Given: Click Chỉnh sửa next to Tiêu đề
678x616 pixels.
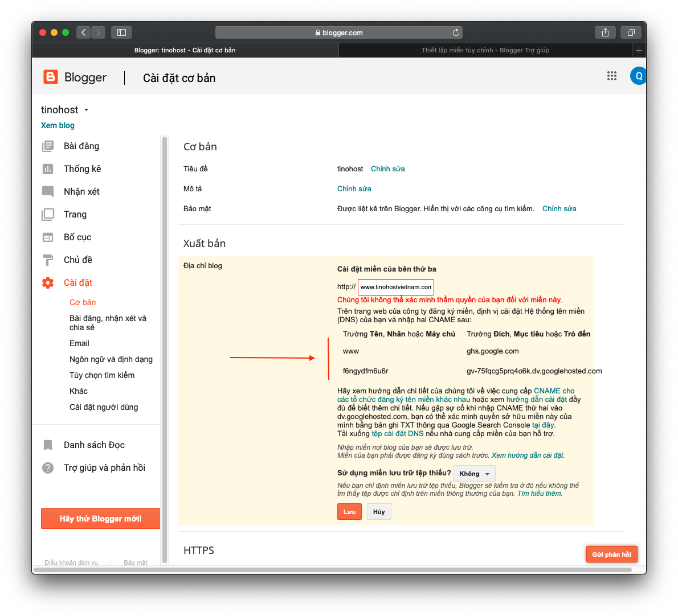Looking at the screenshot, I should point(387,169).
